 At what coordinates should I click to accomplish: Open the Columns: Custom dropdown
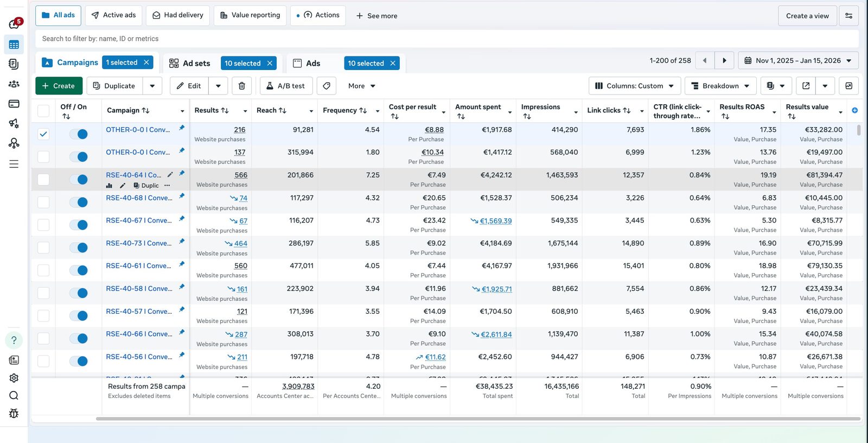coord(634,86)
